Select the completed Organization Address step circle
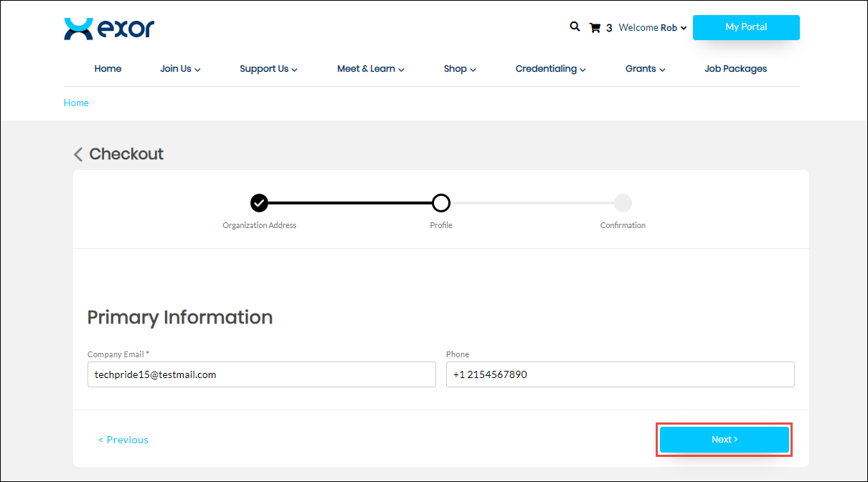The height and width of the screenshot is (482, 868). 259,203
